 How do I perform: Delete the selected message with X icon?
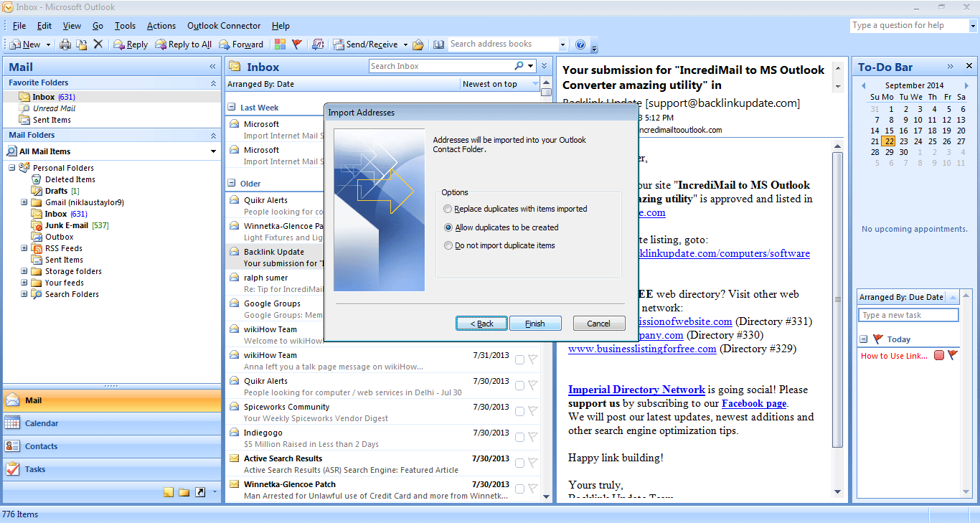[98, 44]
